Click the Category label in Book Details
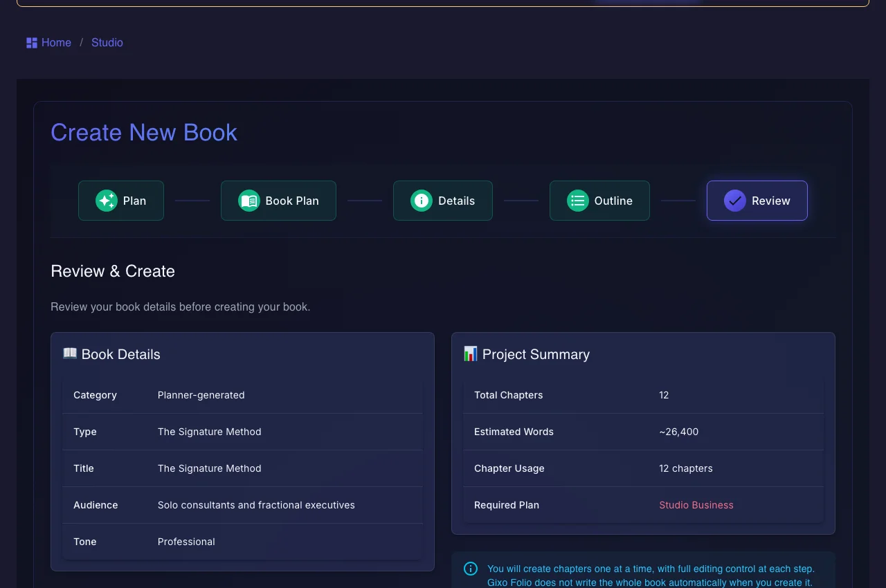 click(x=95, y=395)
